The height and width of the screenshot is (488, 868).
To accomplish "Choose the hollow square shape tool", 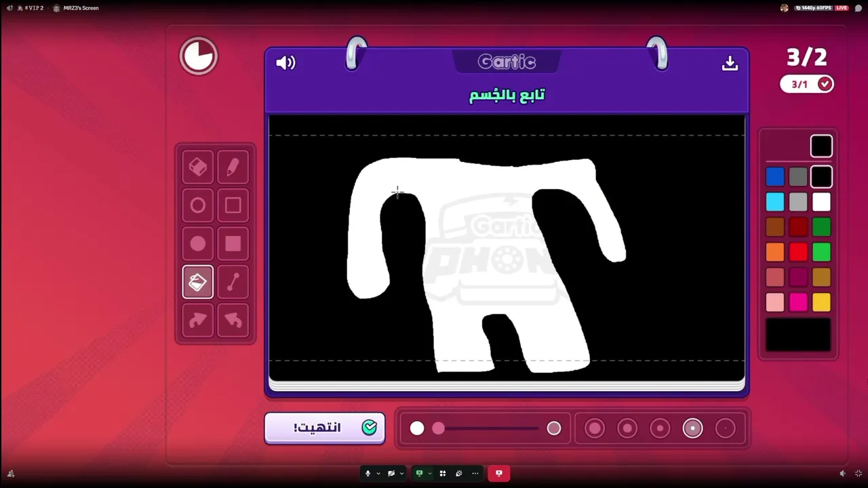I will [233, 205].
